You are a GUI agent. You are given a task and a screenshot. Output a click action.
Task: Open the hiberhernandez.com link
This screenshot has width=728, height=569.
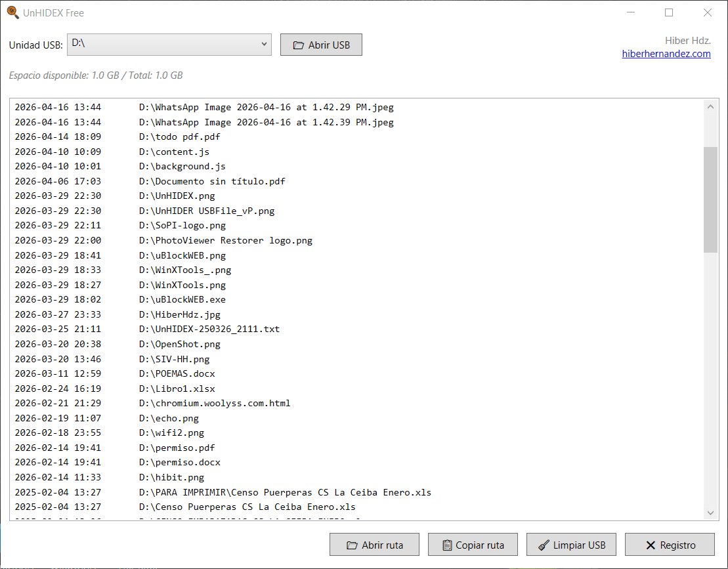(x=666, y=54)
